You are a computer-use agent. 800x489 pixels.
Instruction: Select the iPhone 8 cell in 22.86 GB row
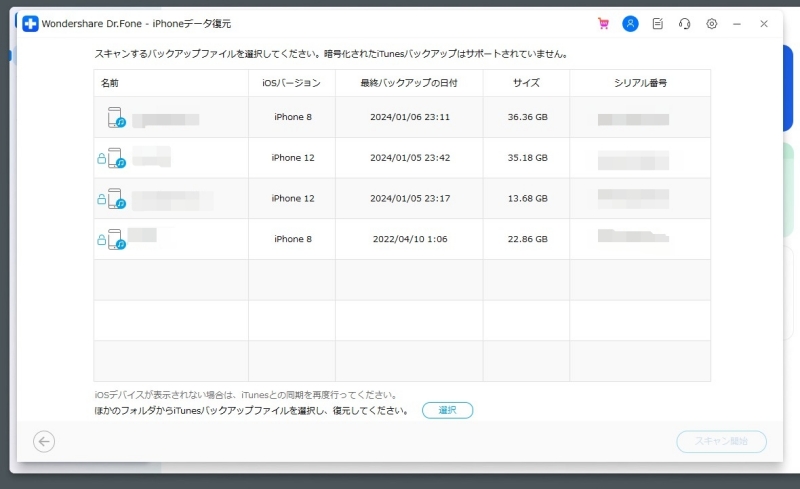click(293, 239)
